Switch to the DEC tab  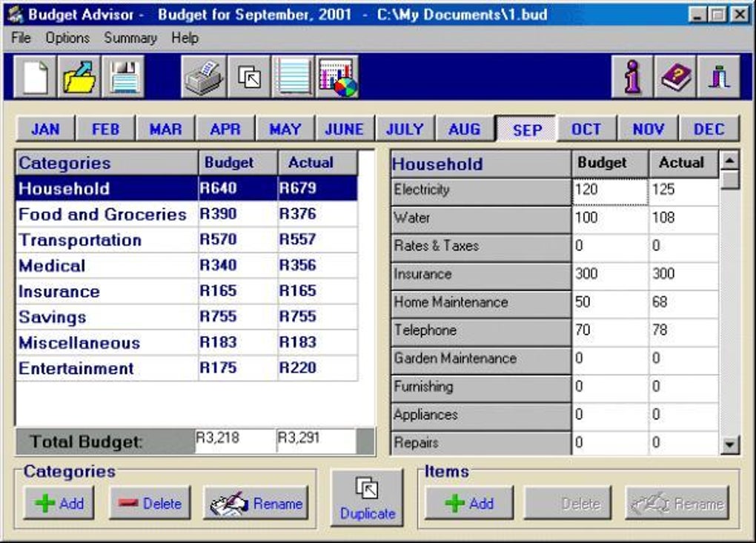pyautogui.click(x=709, y=129)
